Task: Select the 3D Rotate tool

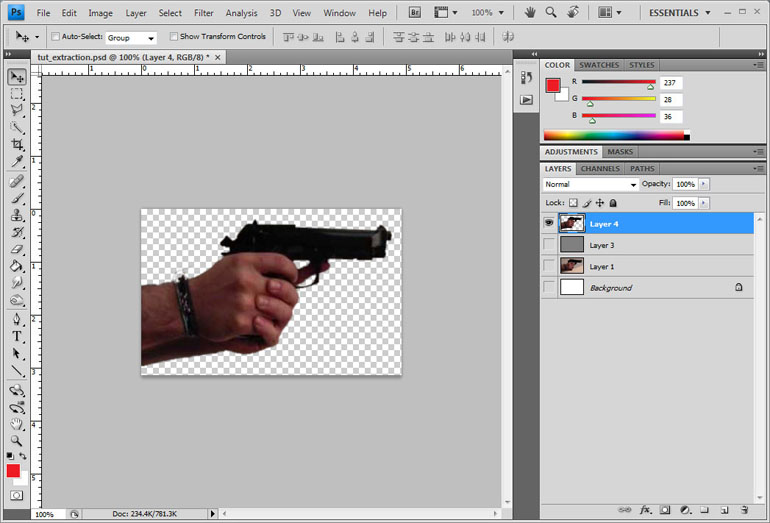Action: [17, 390]
